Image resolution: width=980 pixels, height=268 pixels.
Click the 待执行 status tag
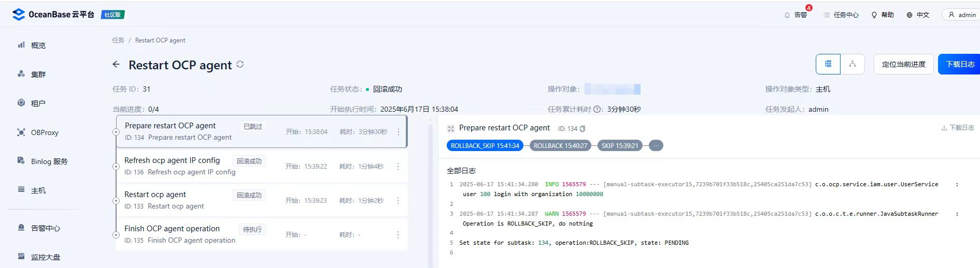coord(252,230)
